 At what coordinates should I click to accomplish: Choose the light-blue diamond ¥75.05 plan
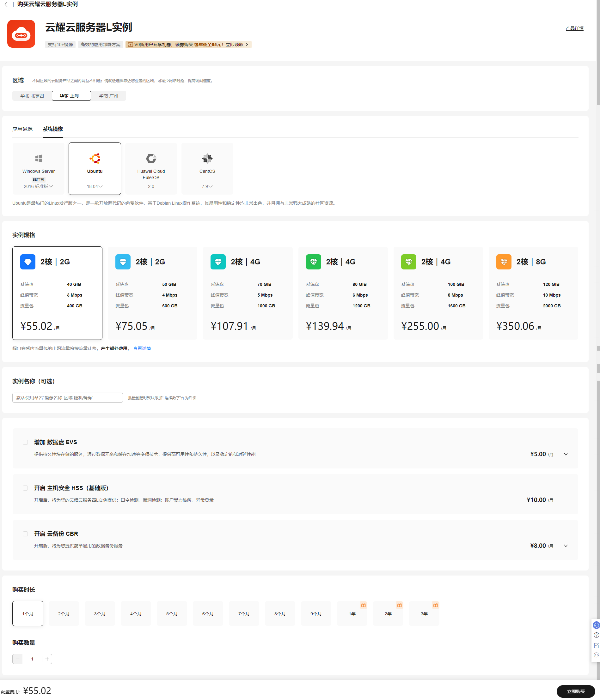click(x=152, y=293)
